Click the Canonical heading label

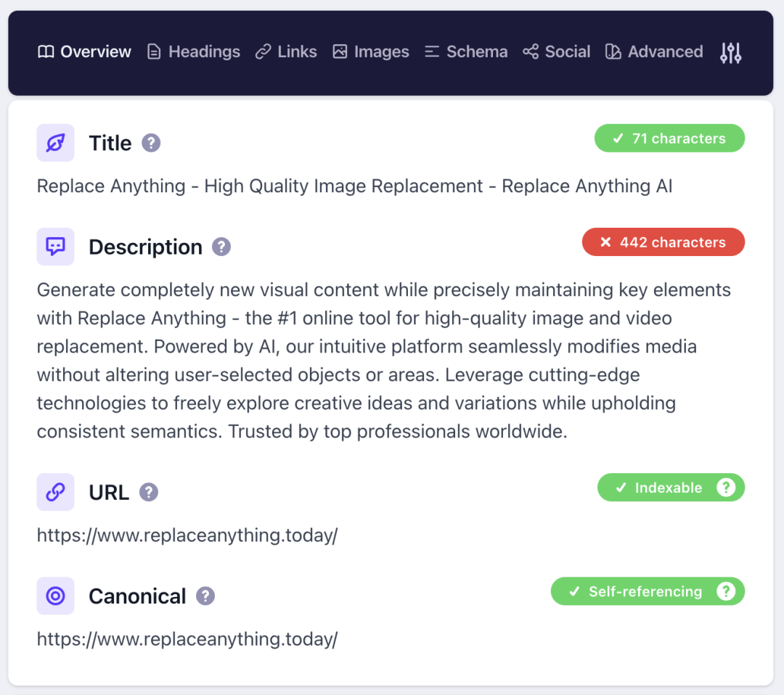(137, 596)
